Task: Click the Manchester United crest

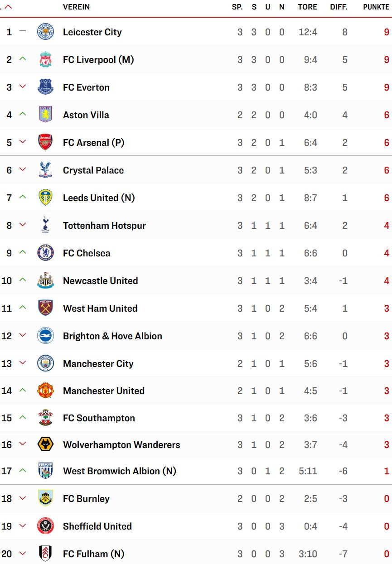Action: tap(45, 390)
